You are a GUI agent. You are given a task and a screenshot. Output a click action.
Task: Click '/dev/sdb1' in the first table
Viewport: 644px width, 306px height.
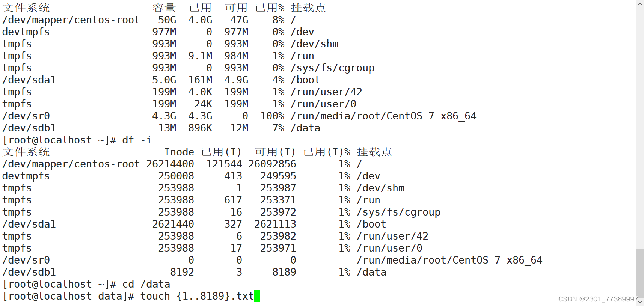(x=29, y=128)
